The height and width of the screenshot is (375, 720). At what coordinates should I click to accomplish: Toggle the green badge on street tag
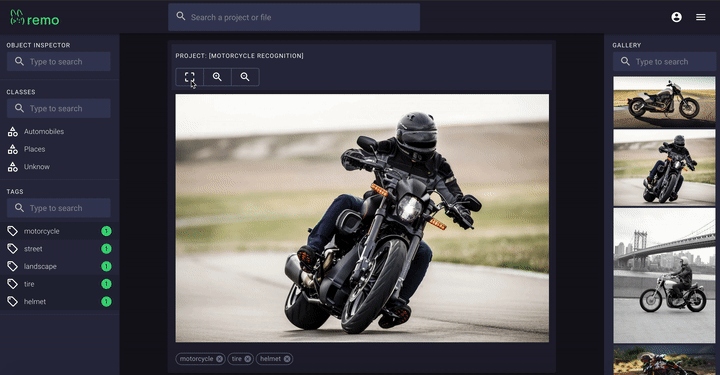click(x=106, y=249)
